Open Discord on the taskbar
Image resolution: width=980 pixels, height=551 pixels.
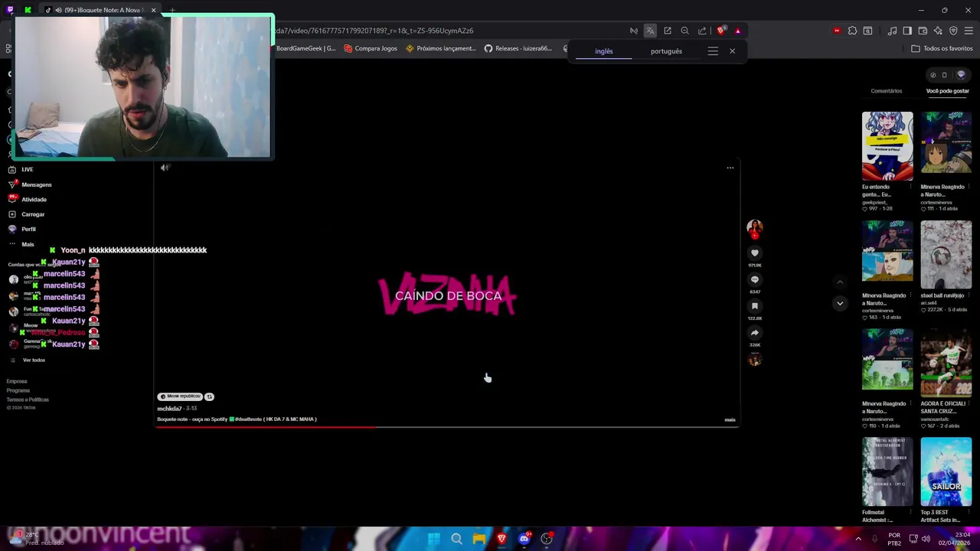coord(524,539)
